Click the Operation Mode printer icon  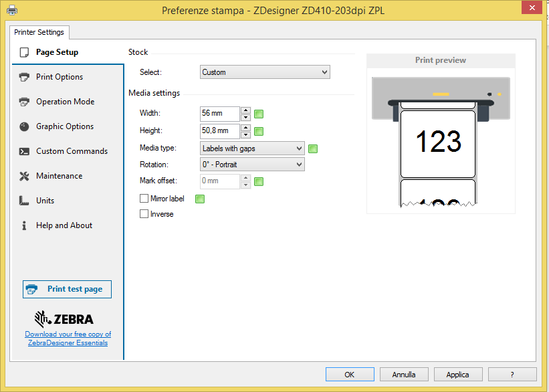24,102
